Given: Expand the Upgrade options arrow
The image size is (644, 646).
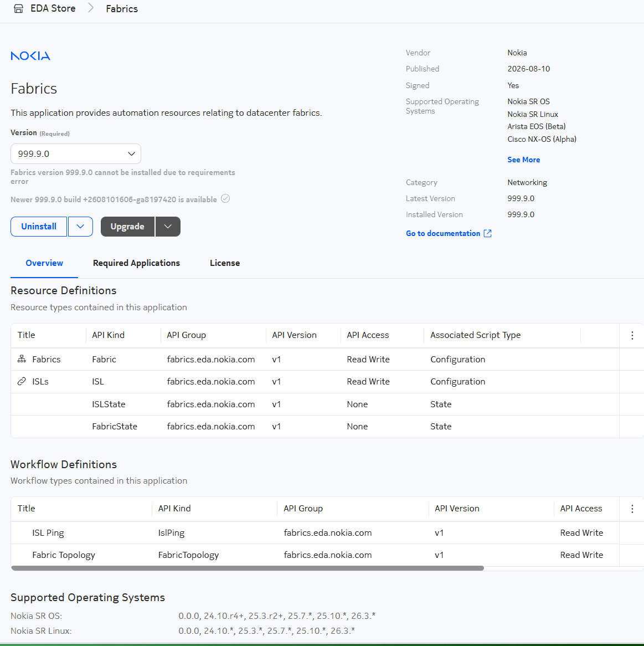Looking at the screenshot, I should point(168,227).
